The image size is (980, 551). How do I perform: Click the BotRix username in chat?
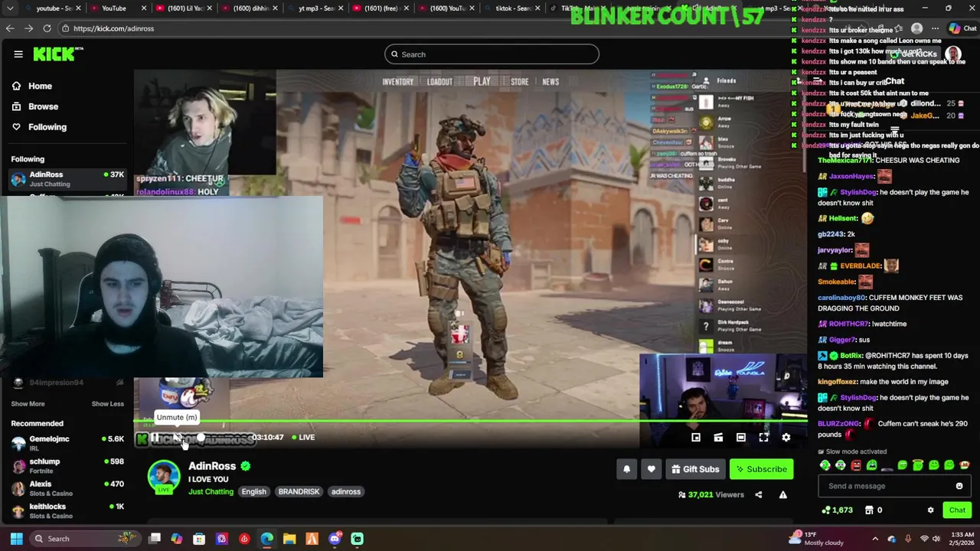[x=851, y=356]
